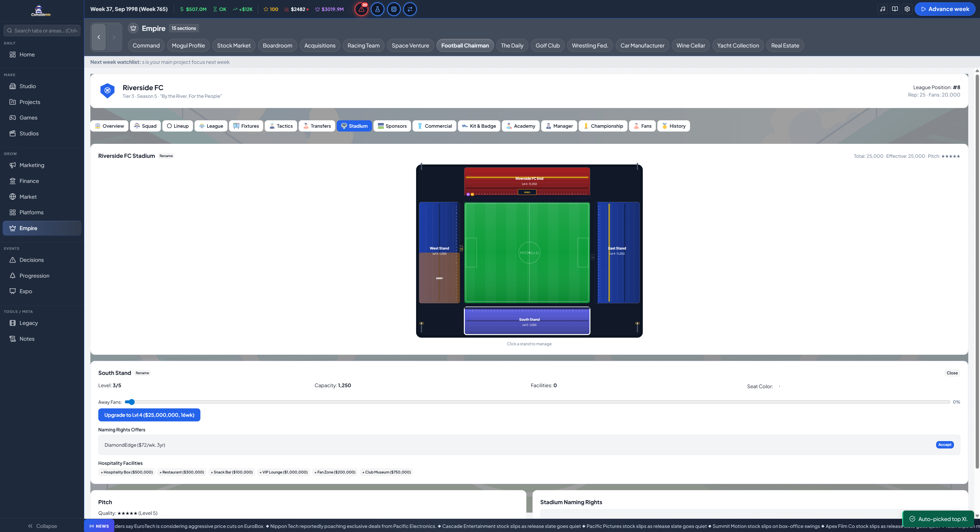Viewport: 980px width, 532px height.
Task: Select the South Stand on the stadium map
Action: click(527, 321)
